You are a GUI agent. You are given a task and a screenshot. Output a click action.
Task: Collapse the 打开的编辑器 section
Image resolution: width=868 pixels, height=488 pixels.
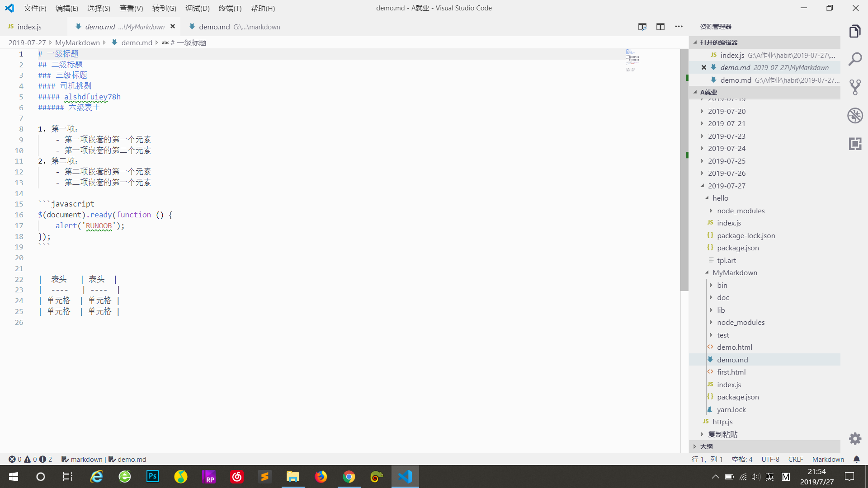718,42
